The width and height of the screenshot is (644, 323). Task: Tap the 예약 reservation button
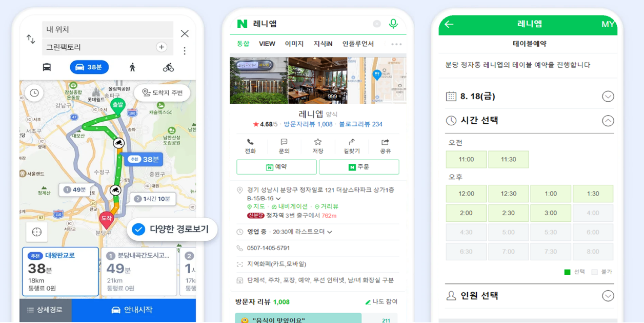tap(276, 167)
